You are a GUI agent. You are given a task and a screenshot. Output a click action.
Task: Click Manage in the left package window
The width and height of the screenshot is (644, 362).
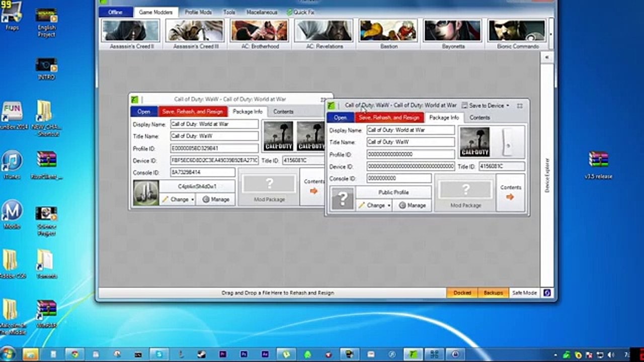pos(215,199)
